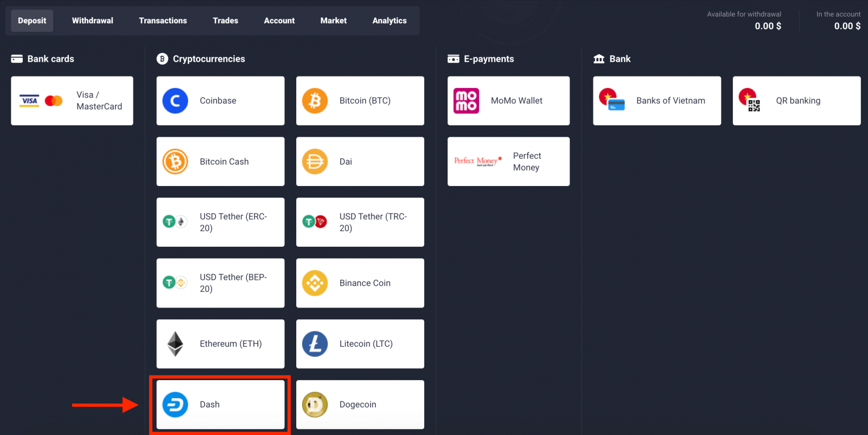This screenshot has width=868, height=435.
Task: Choose Visa / MasterCard deposit method
Action: click(x=72, y=101)
